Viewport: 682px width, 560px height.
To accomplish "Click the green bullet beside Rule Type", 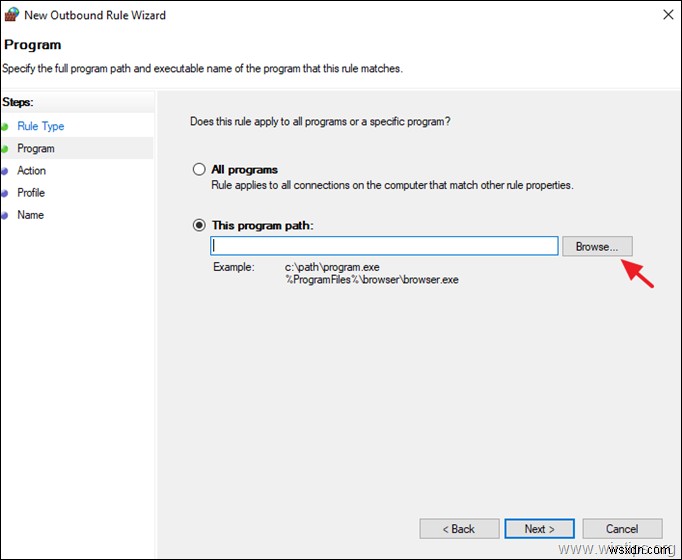I will coord(5,127).
